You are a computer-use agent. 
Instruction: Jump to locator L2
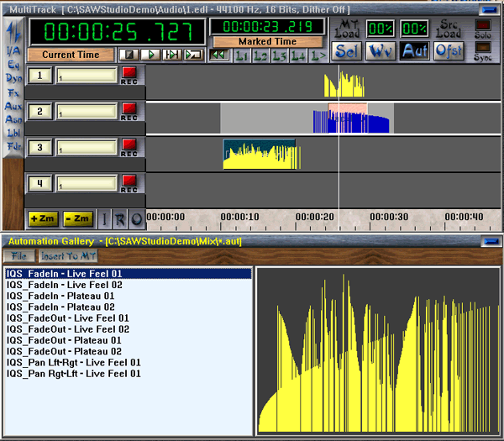tap(260, 55)
